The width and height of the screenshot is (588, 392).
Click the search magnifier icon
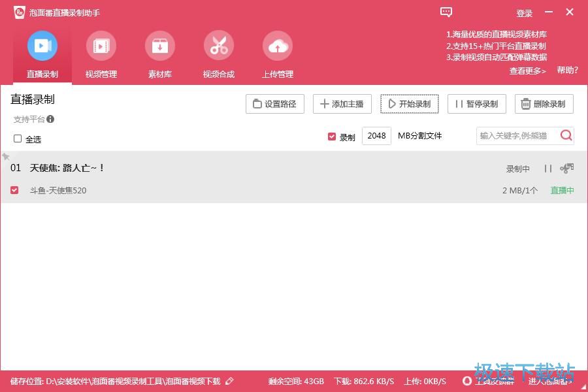[566, 135]
